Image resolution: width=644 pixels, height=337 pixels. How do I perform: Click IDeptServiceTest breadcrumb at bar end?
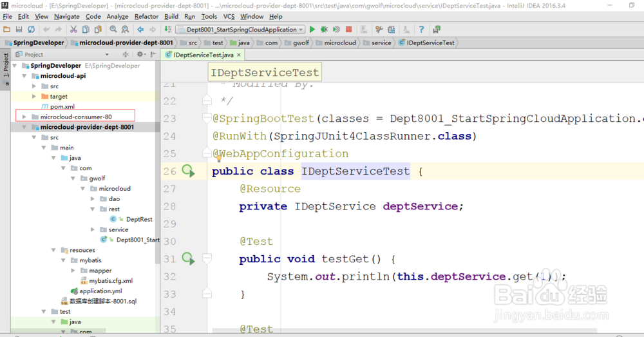point(427,43)
